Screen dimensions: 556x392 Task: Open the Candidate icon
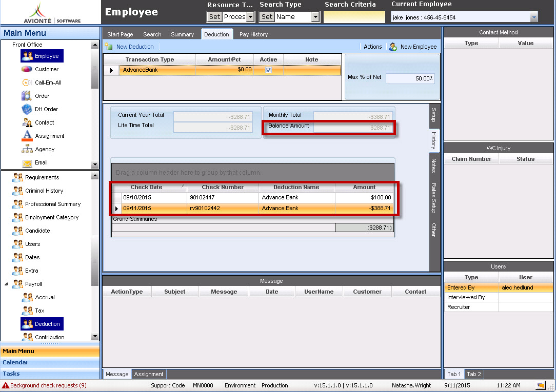[17, 231]
